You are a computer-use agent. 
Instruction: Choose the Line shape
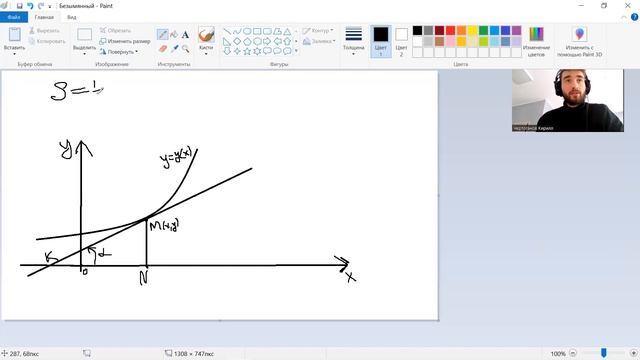pyautogui.click(x=227, y=31)
